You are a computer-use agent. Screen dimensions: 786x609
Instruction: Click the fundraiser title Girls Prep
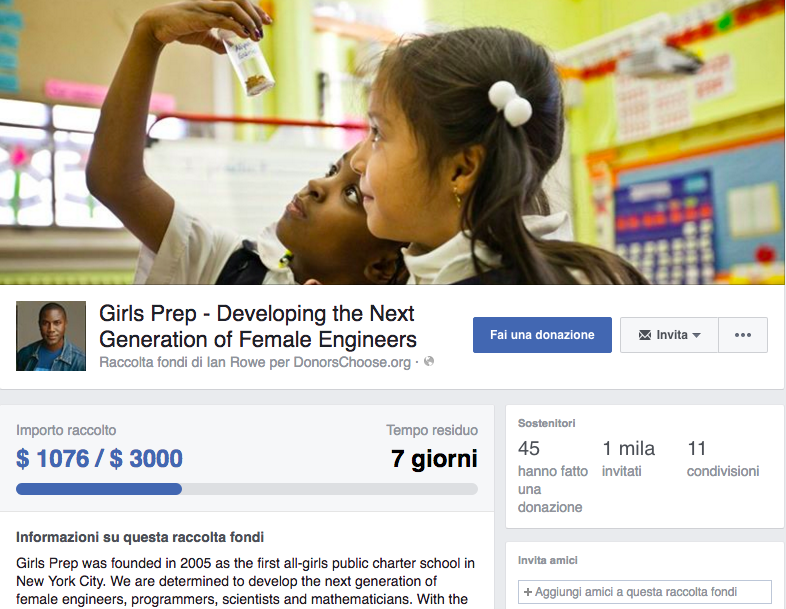(258, 326)
